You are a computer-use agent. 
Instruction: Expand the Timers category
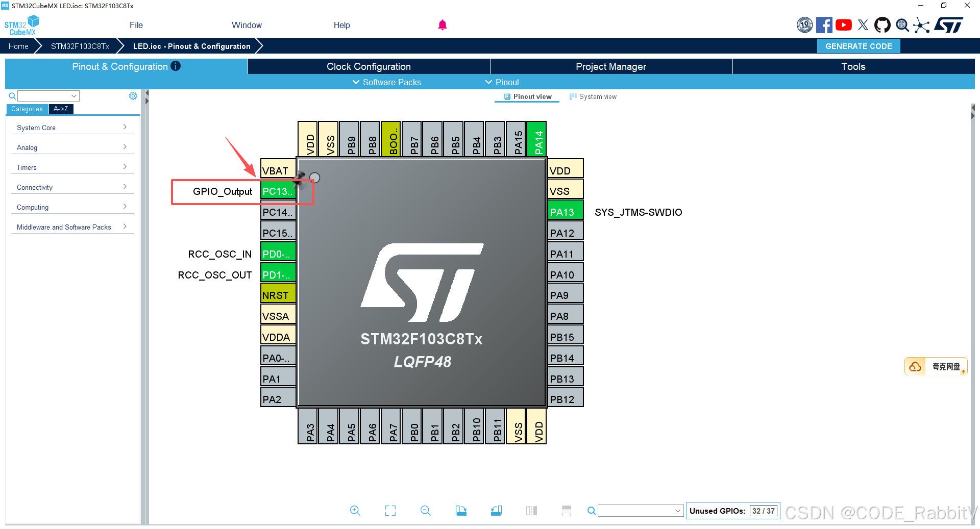coord(72,167)
